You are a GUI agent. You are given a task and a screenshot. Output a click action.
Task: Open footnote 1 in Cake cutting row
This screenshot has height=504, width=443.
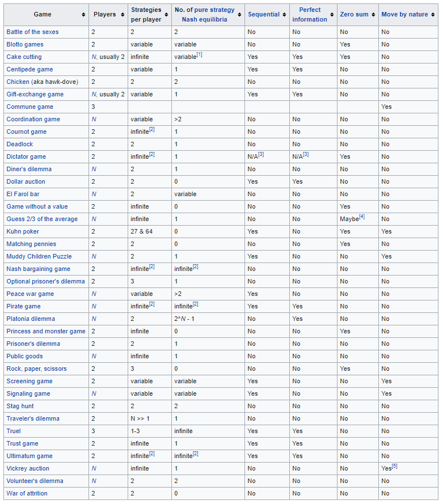(199, 54)
